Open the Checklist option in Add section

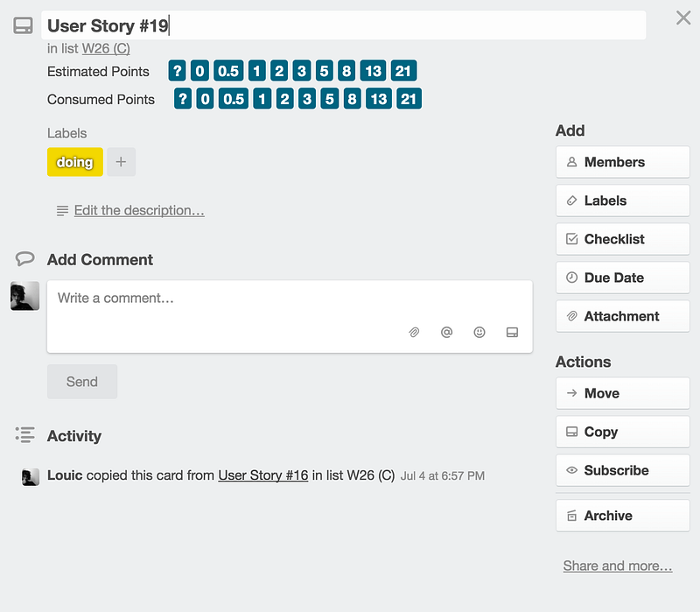click(x=623, y=239)
